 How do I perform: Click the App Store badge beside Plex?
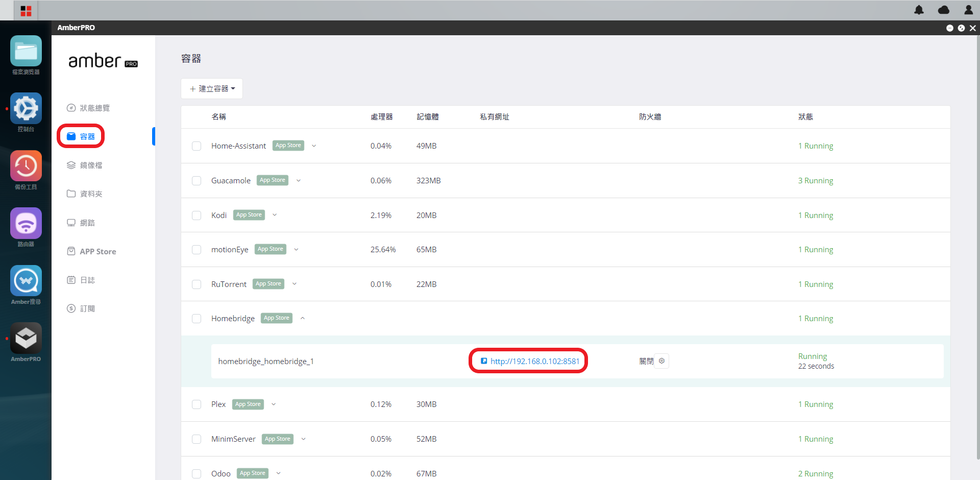click(248, 404)
